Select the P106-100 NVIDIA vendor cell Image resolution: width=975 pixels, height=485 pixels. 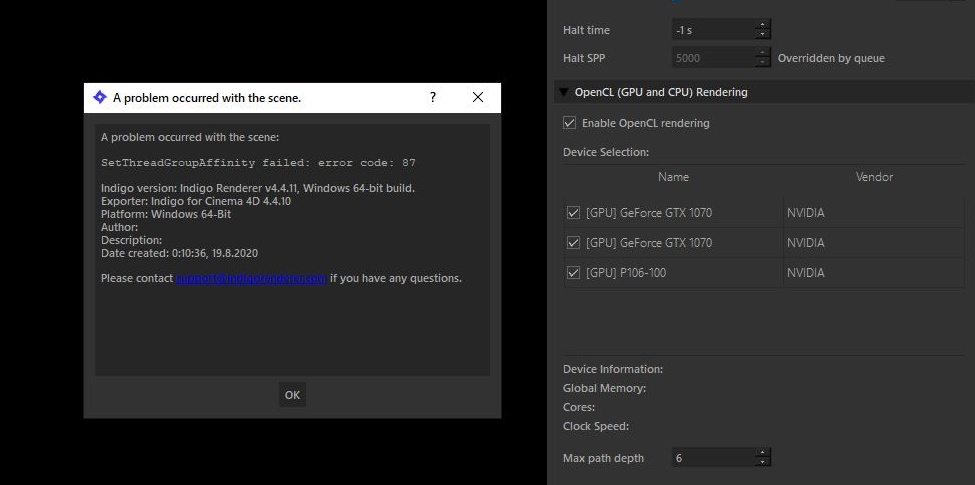pyautogui.click(x=873, y=273)
